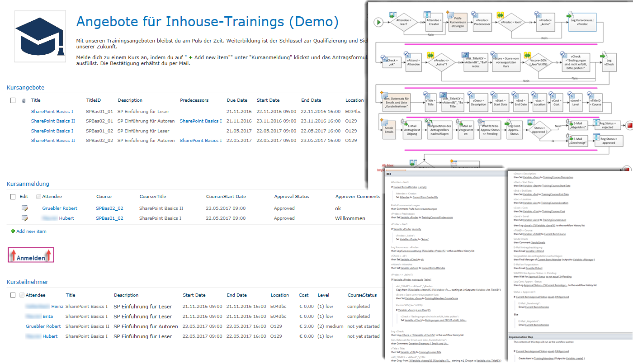Click the 'Willkommen' approver comment

[x=350, y=218]
